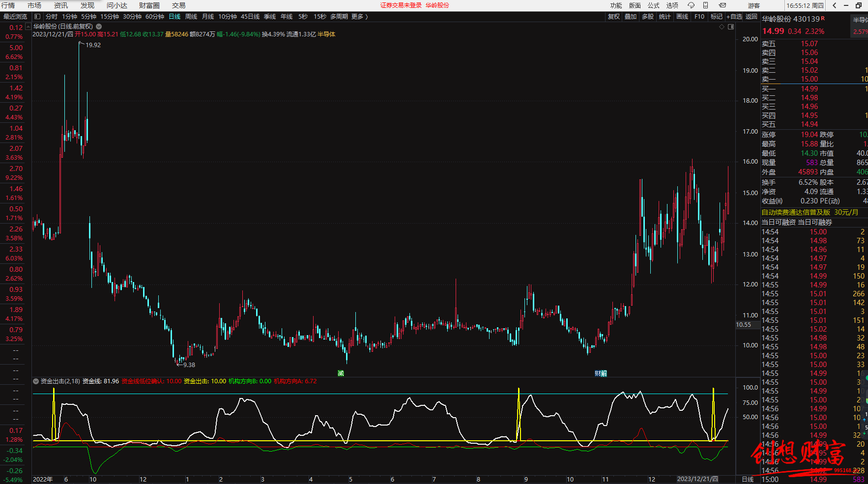Screen dimensions: 868x484
Task: Add stock with +自选 button
Action: [734, 17]
